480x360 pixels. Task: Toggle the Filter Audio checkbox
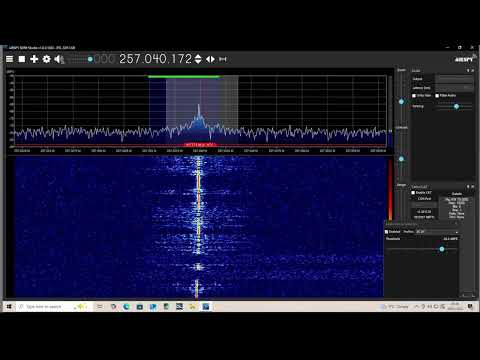[x=437, y=96]
